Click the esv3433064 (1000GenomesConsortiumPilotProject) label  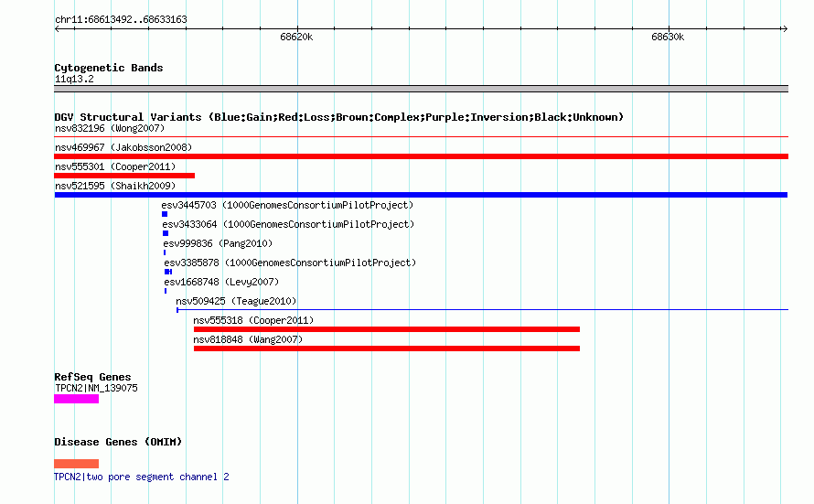pyautogui.click(x=289, y=224)
